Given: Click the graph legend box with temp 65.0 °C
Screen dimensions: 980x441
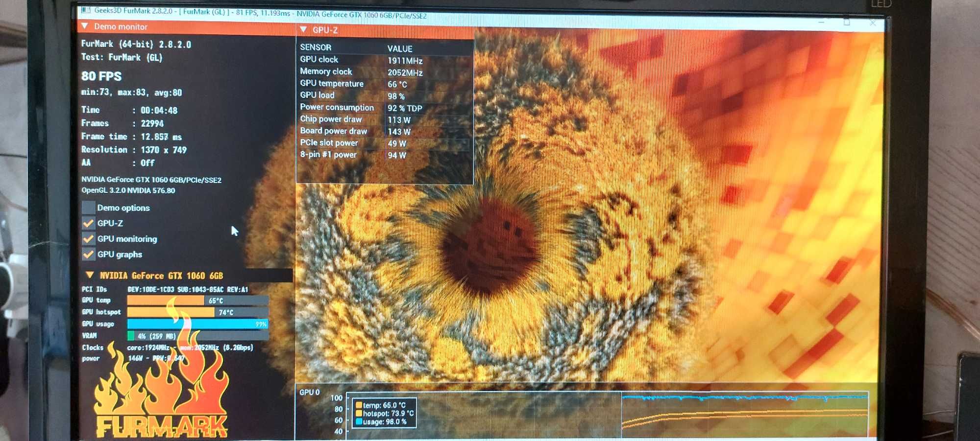Looking at the screenshot, I should pyautogui.click(x=385, y=413).
